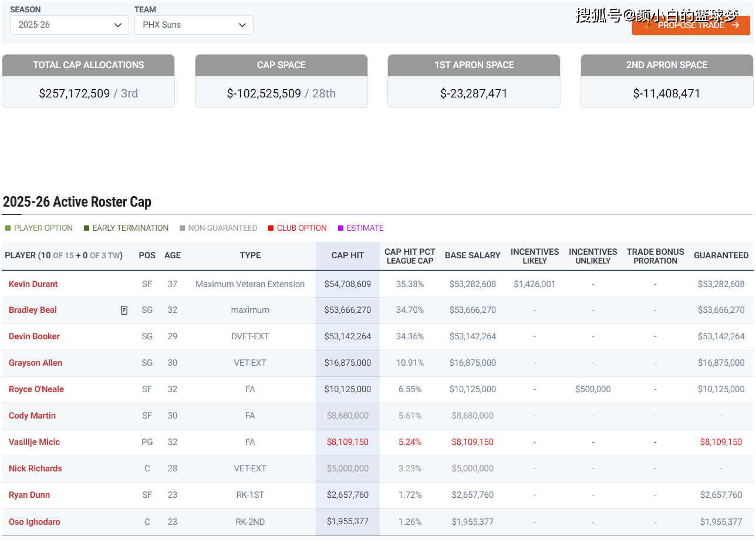Click the gray Non-Guaranteed legend marker
Image resolution: width=756 pixels, height=543 pixels.
click(x=182, y=228)
